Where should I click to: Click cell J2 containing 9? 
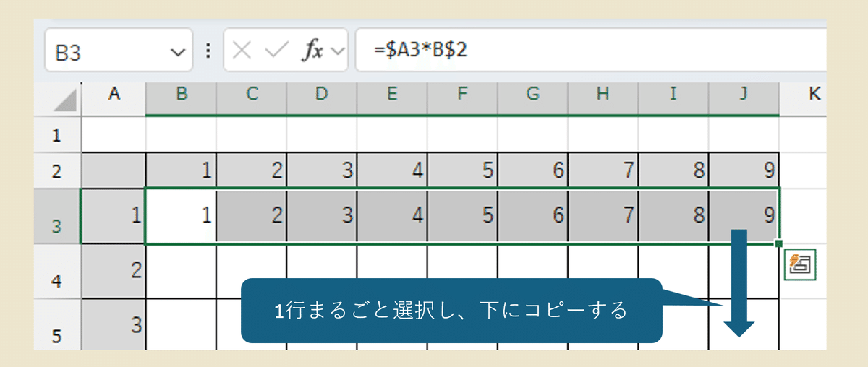[x=744, y=170]
